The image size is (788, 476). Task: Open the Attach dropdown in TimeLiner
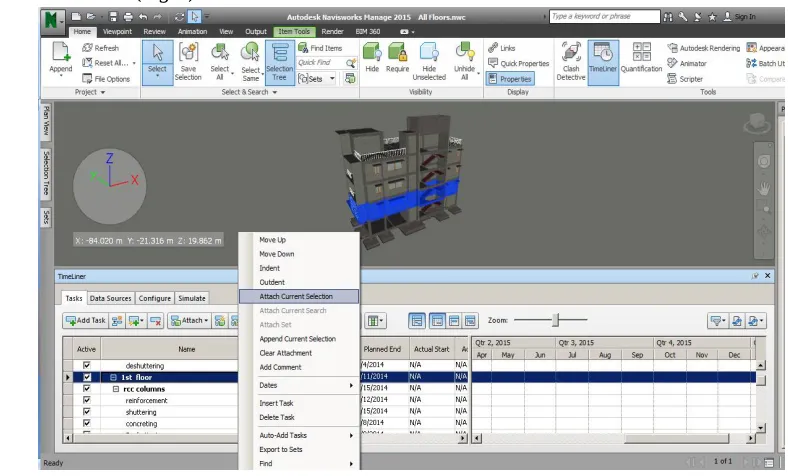click(189, 321)
